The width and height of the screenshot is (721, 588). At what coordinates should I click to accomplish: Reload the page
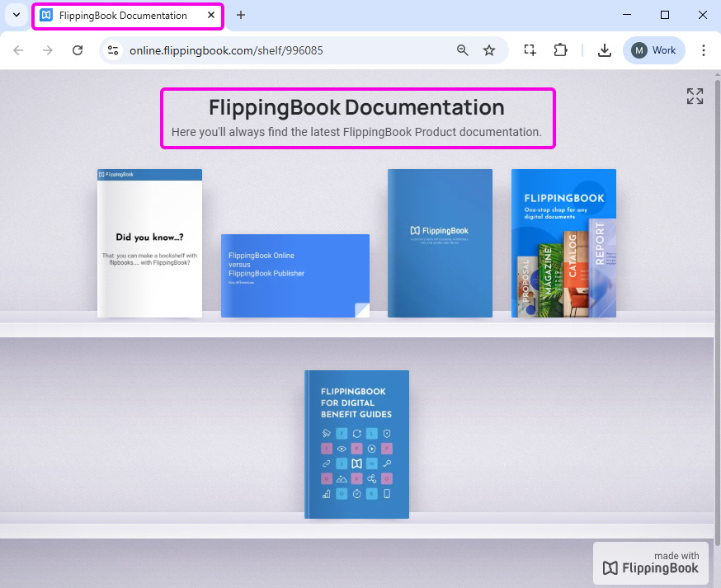point(78,50)
